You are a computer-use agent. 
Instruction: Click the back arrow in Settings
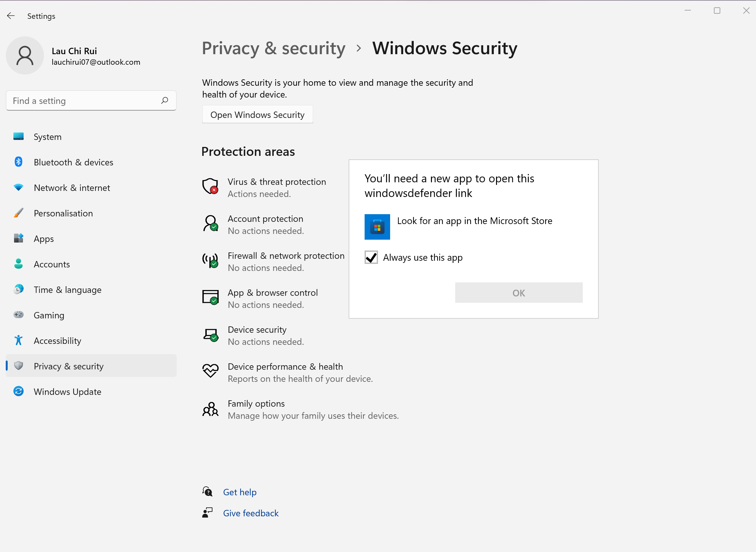(x=11, y=16)
